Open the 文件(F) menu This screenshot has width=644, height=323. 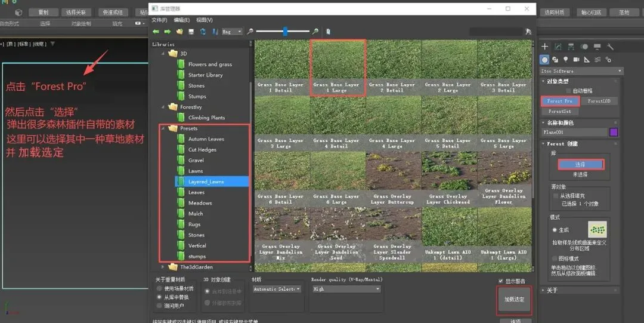(159, 20)
